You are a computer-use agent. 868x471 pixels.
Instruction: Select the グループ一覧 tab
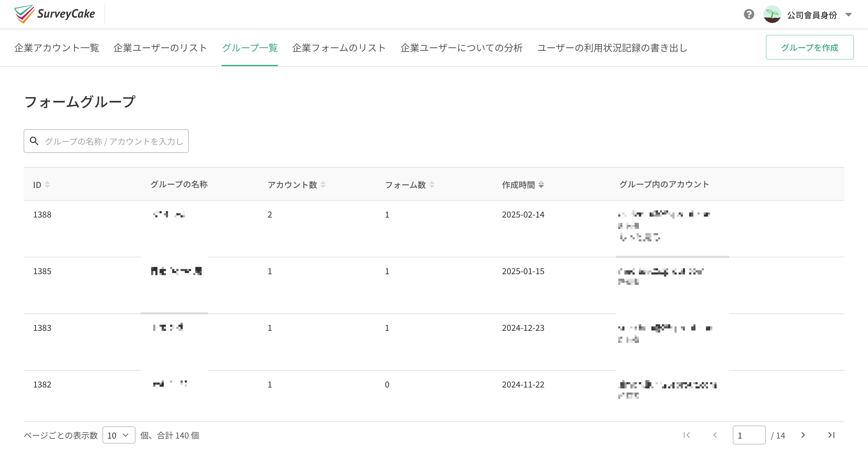(x=250, y=48)
